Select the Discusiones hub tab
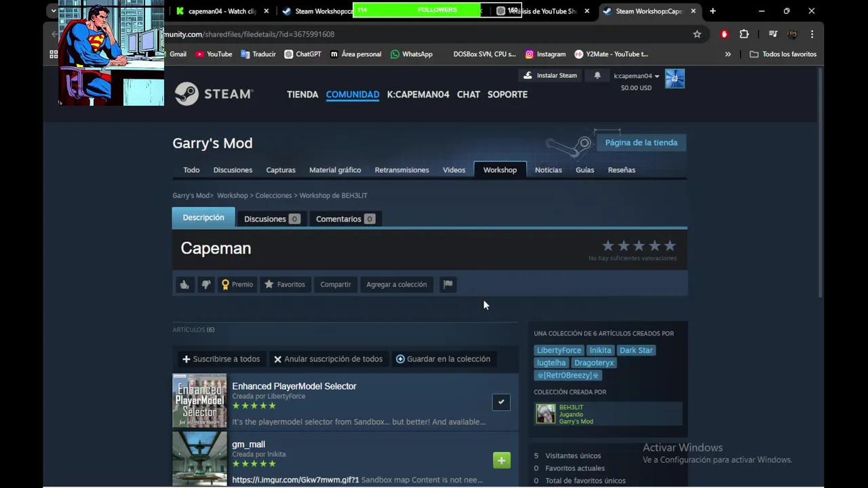The width and height of the screenshot is (868, 488). click(x=233, y=170)
